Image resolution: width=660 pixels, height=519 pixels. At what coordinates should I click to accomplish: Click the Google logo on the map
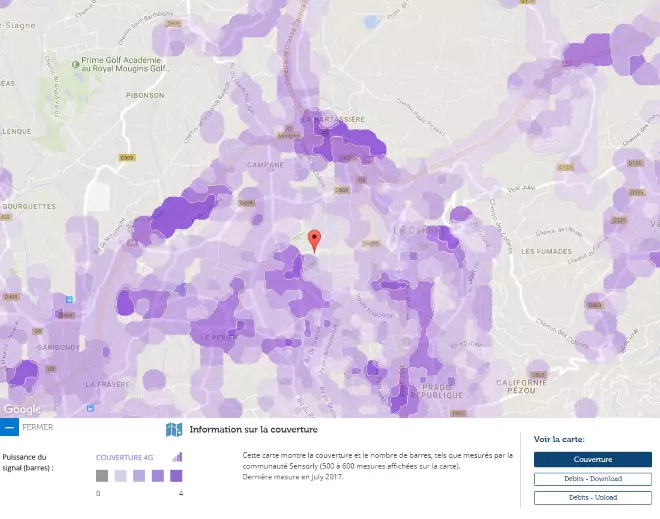(x=21, y=409)
